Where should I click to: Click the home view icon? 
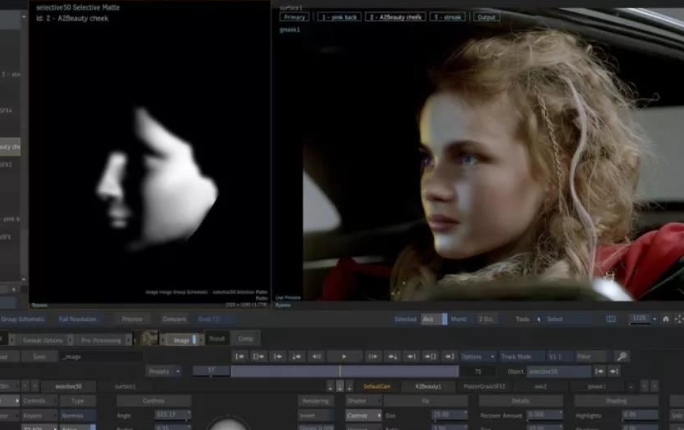pos(666,319)
